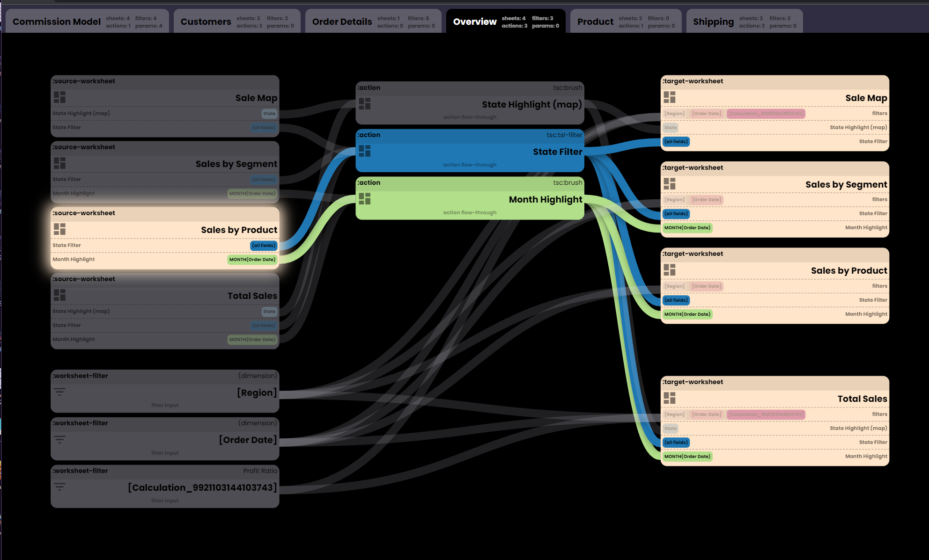Toggle MONTH(Order Date) pill in Sales by Product target
The image size is (929, 560).
(687, 314)
